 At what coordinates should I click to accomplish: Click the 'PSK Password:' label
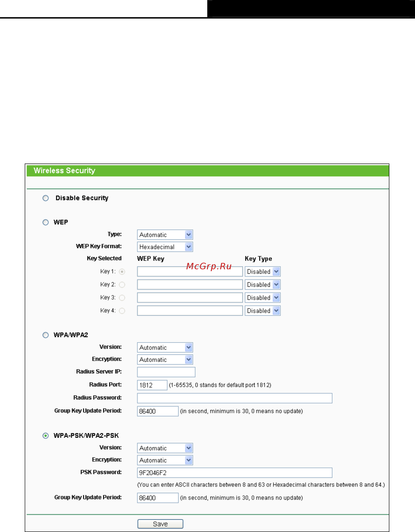[x=101, y=472]
